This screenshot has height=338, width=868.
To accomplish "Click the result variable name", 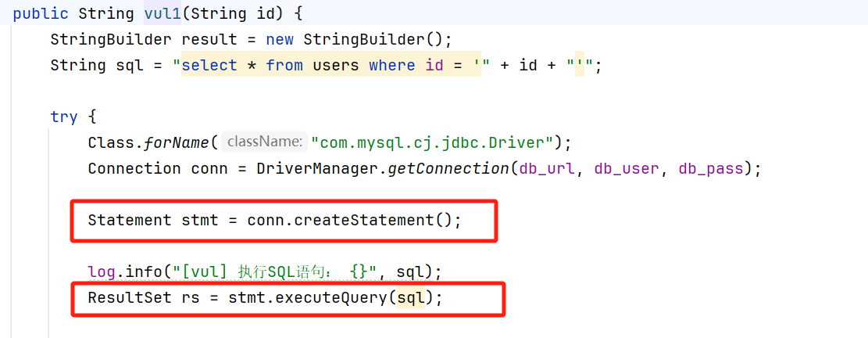I will [209, 39].
